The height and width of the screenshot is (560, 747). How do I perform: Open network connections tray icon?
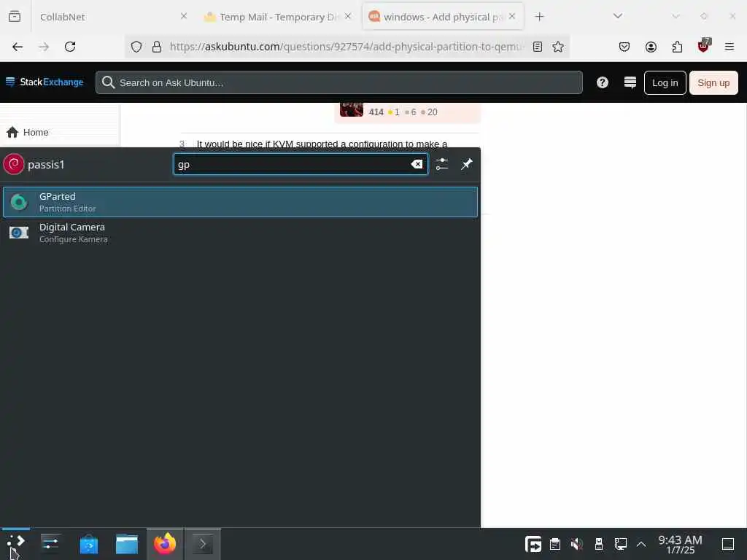(620, 544)
